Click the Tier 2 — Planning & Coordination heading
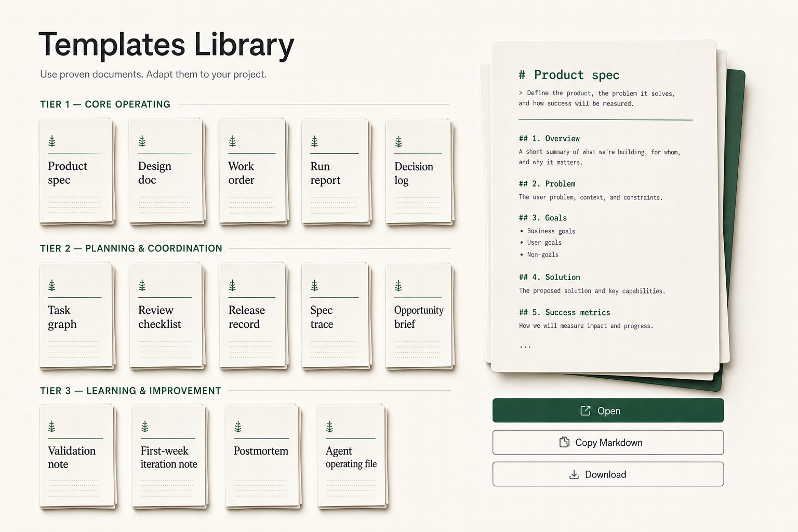Image resolution: width=798 pixels, height=532 pixels. click(131, 248)
